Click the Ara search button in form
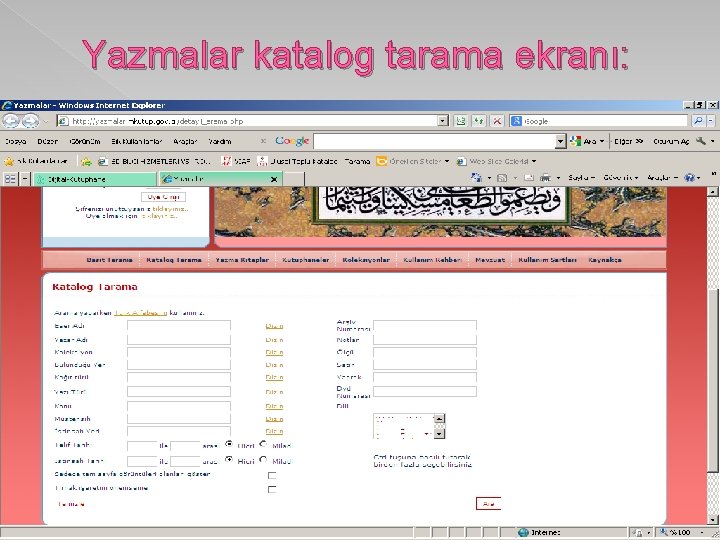 (488, 504)
